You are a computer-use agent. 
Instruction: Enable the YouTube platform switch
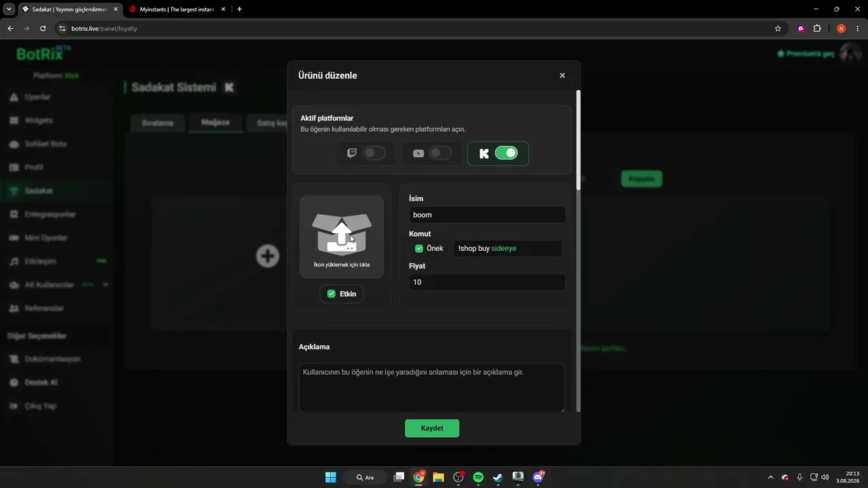440,153
